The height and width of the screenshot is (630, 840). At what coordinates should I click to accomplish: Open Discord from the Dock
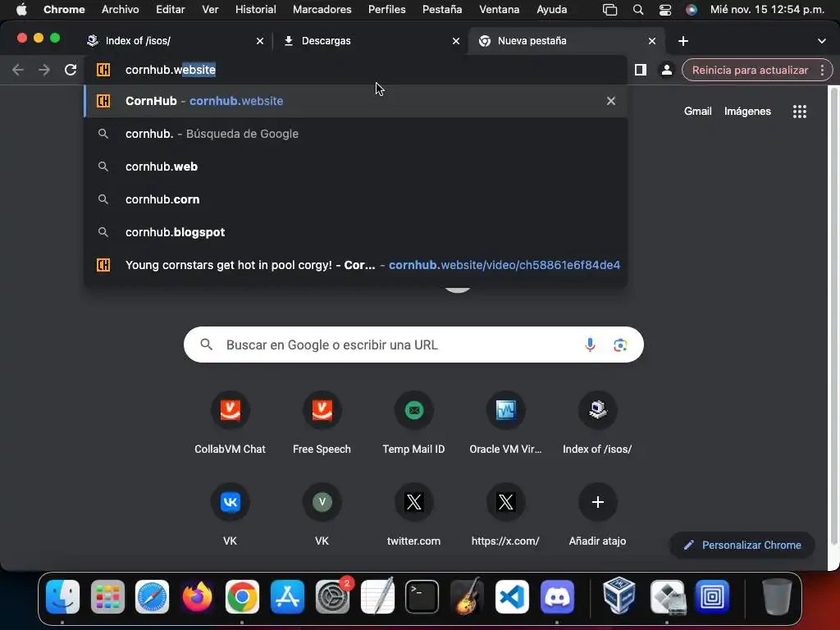(x=557, y=596)
